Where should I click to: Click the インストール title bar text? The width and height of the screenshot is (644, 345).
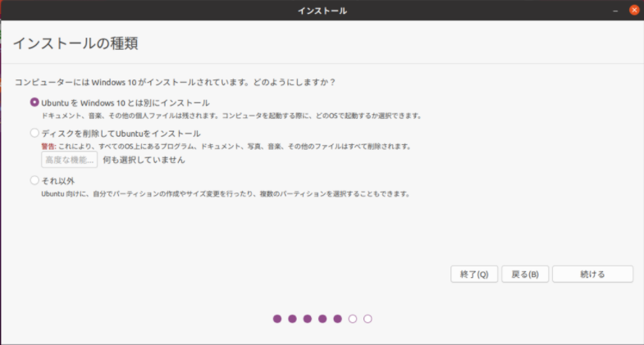tap(322, 11)
